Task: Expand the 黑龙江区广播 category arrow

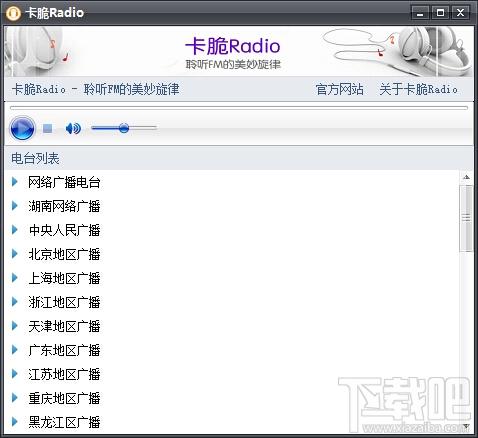Action: 15,422
